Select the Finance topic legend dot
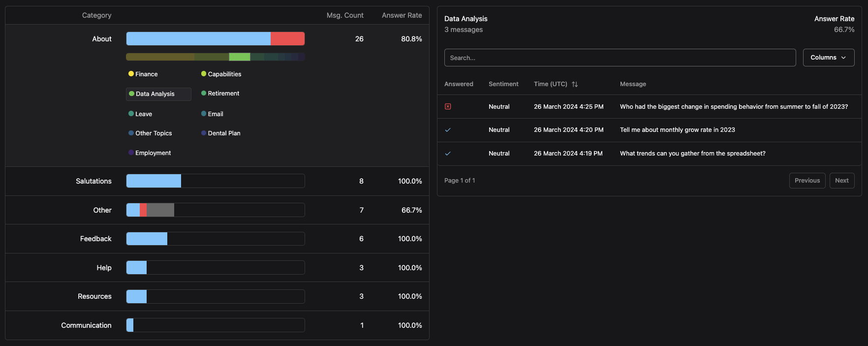868x346 pixels. tap(131, 74)
